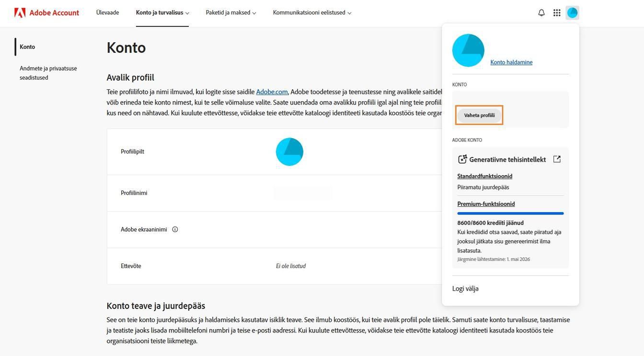The height and width of the screenshot is (356, 644).
Task: Expand the Paketid ja maksed menu
Action: click(231, 12)
